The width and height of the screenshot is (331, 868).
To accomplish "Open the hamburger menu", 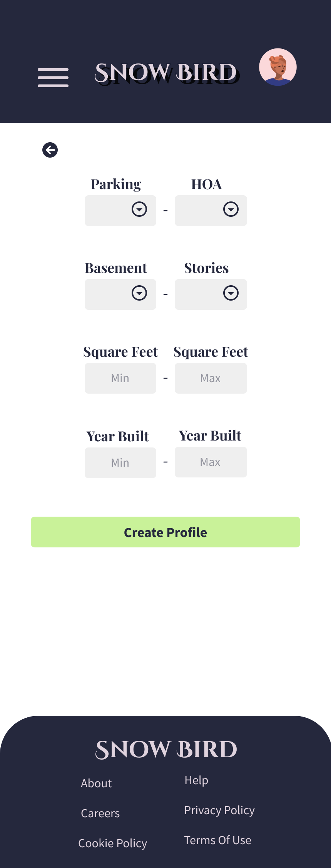I will pos(53,78).
